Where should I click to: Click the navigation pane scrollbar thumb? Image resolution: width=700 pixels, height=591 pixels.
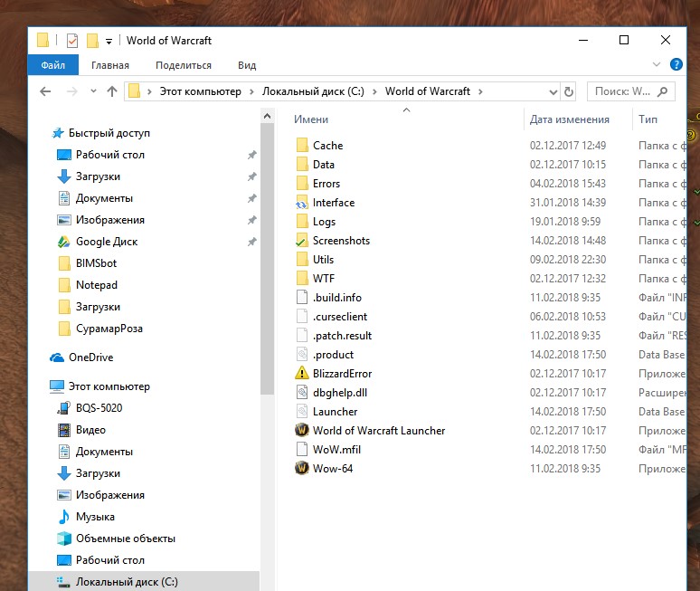point(267,259)
